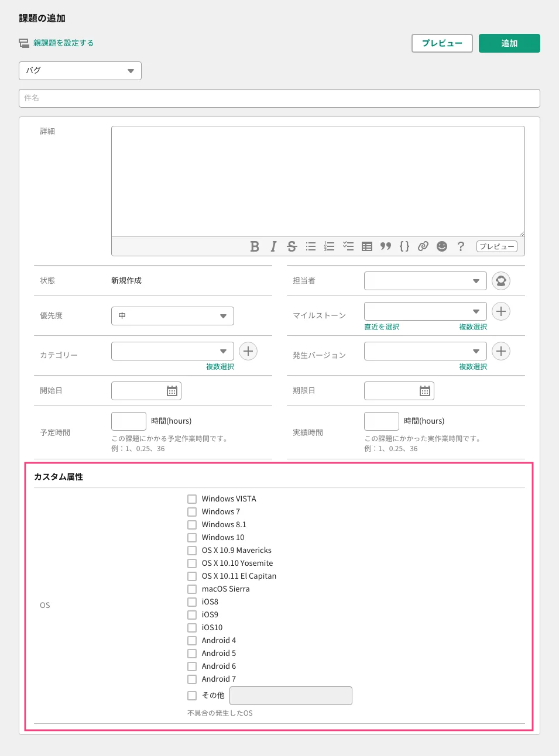This screenshot has width=559, height=756.
Task: Expand the 優先度 priority dropdown
Action: pos(173,316)
